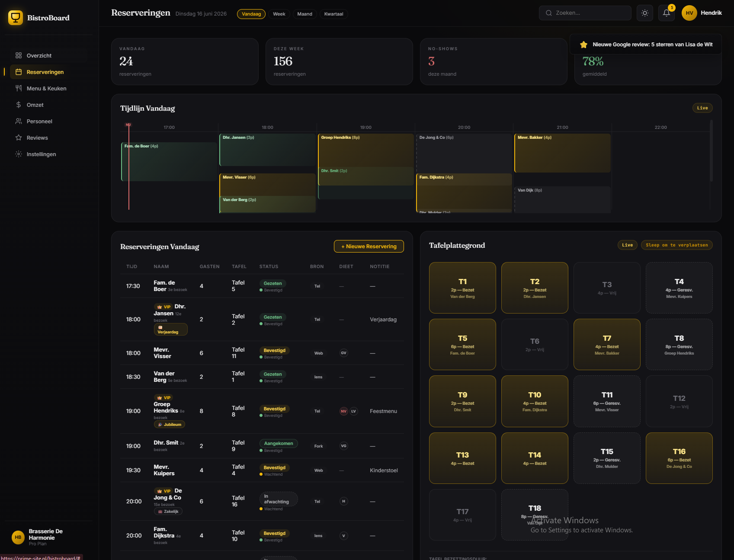Click the No-shows 3 deze maand card
Viewport: 734px width, 560px height.
point(494,61)
